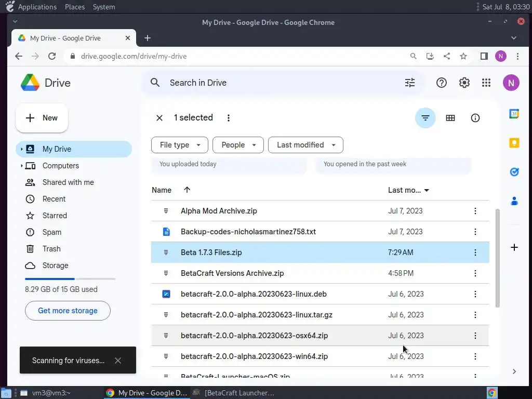Screen dimensions: 532x399
Task: Bookmark this tab with the star
Action: [463, 56]
